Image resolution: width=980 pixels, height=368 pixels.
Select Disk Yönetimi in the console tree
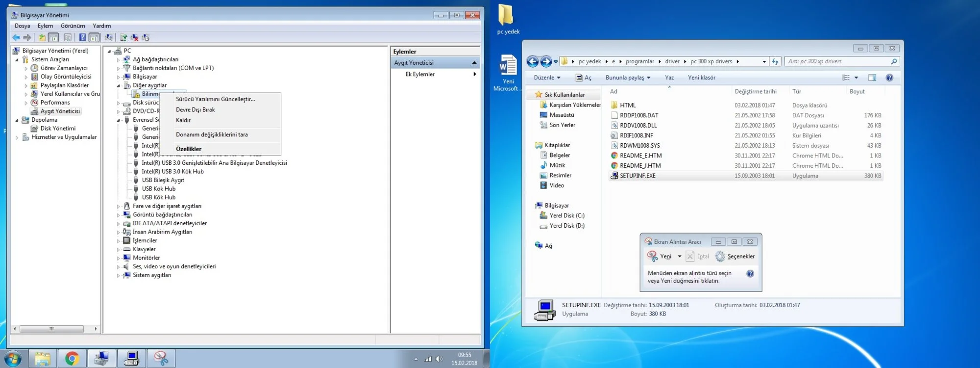58,129
